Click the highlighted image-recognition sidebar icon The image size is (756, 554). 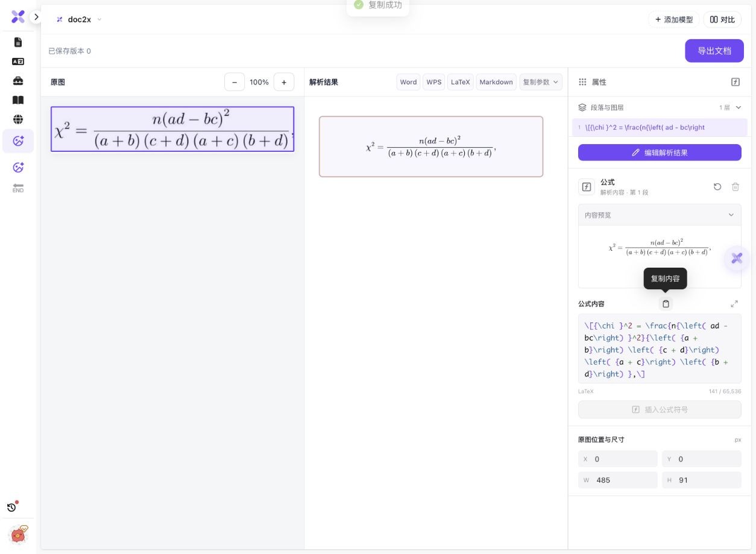[18, 141]
